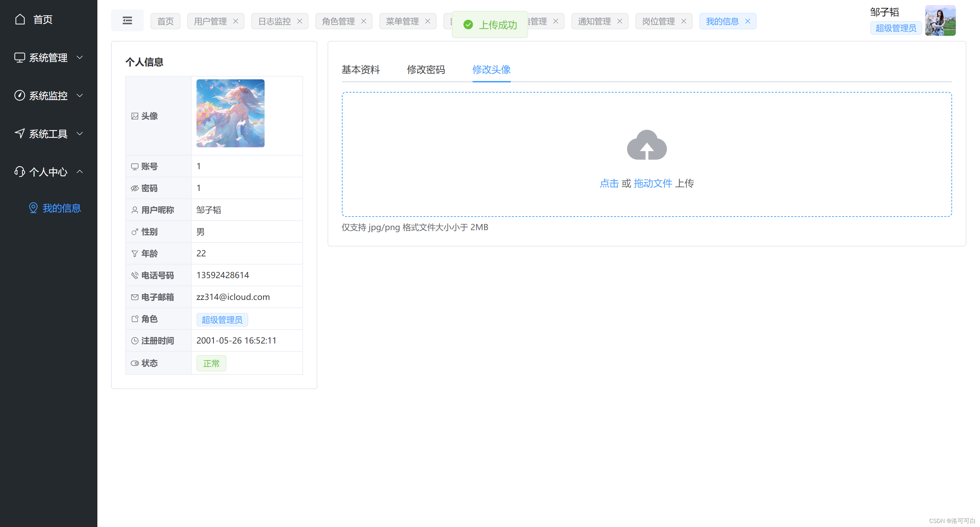This screenshot has height=527, width=980.
Task: Open 我的信息 in the sidebar
Action: [49, 208]
